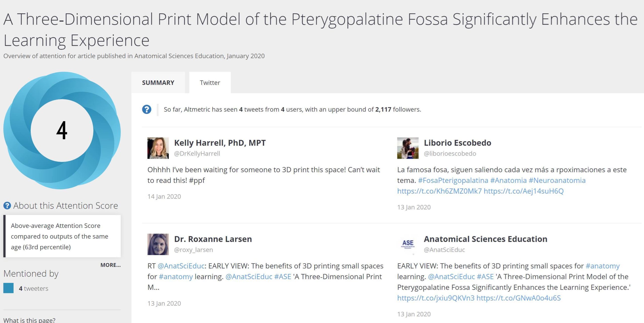
Task: Click @AnatSciEduc mention in Roxanne's retweet
Action: click(181, 266)
